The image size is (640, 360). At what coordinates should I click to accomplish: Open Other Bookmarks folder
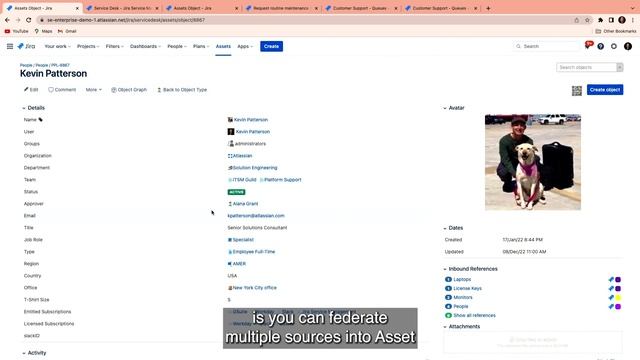tap(616, 31)
